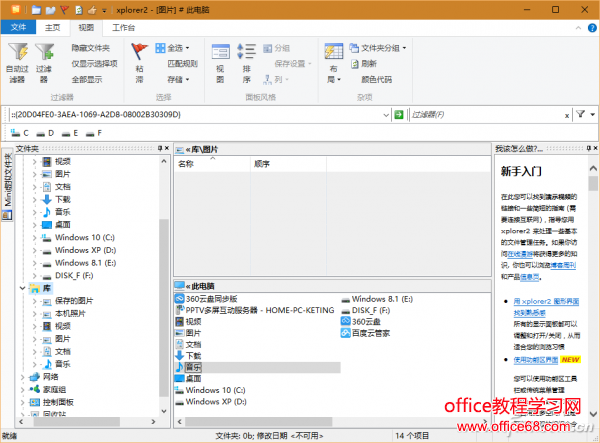Image resolution: width=600 pixels, height=443 pixels.
Task: Switch to the 视图 ribbon tab
Action: click(86, 28)
